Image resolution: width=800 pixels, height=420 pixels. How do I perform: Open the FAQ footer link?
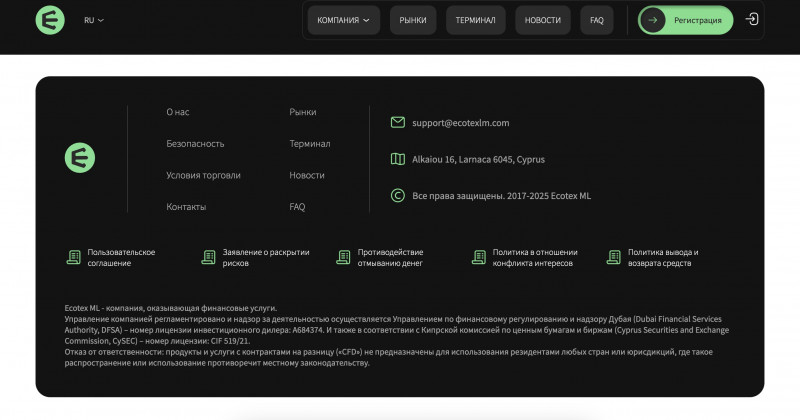297,207
